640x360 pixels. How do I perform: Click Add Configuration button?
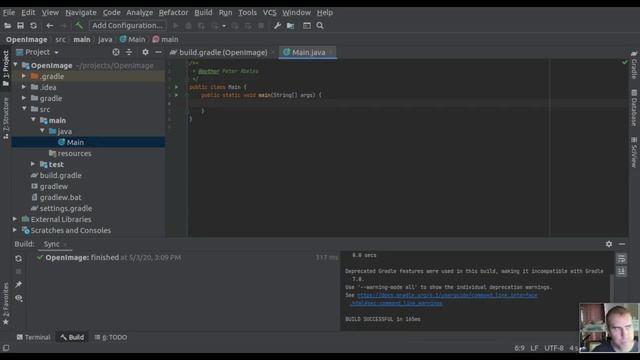127,25
